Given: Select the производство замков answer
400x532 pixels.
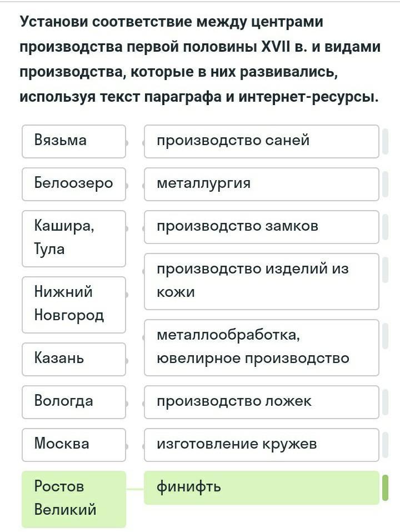Looking at the screenshot, I should [261, 227].
